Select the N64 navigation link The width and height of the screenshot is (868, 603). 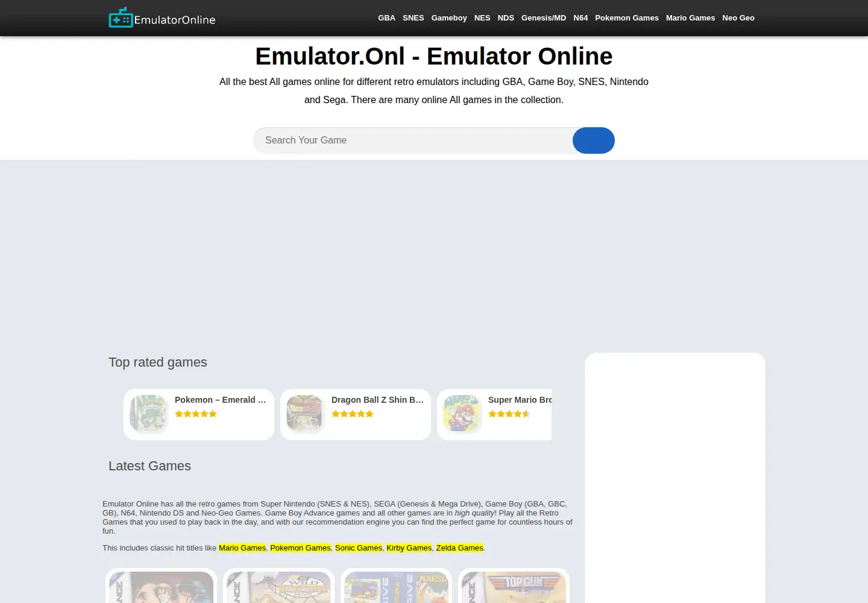pyautogui.click(x=580, y=18)
